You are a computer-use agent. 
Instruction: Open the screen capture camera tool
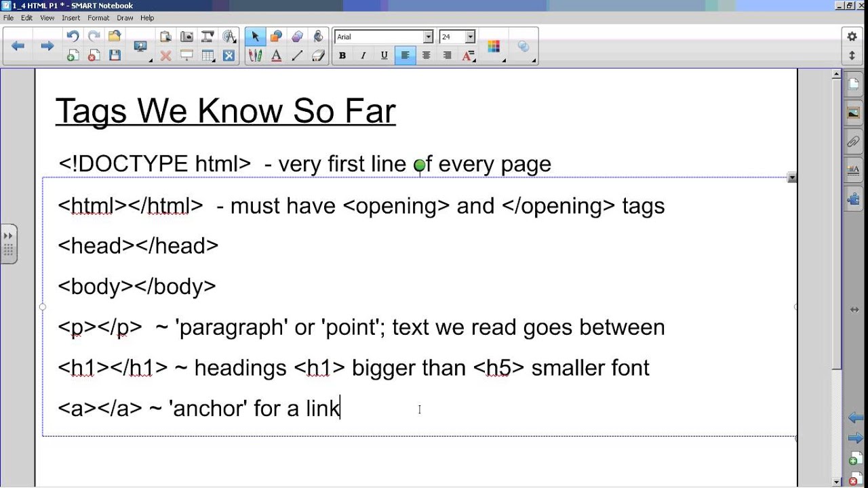pyautogui.click(x=186, y=37)
